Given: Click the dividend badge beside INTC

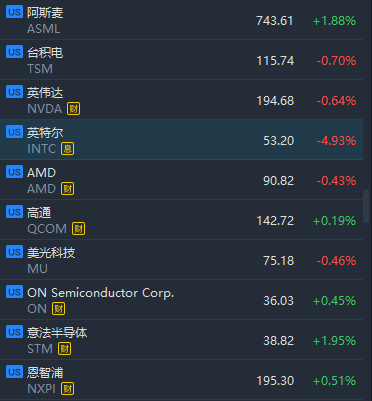Looking at the screenshot, I should point(67,149).
